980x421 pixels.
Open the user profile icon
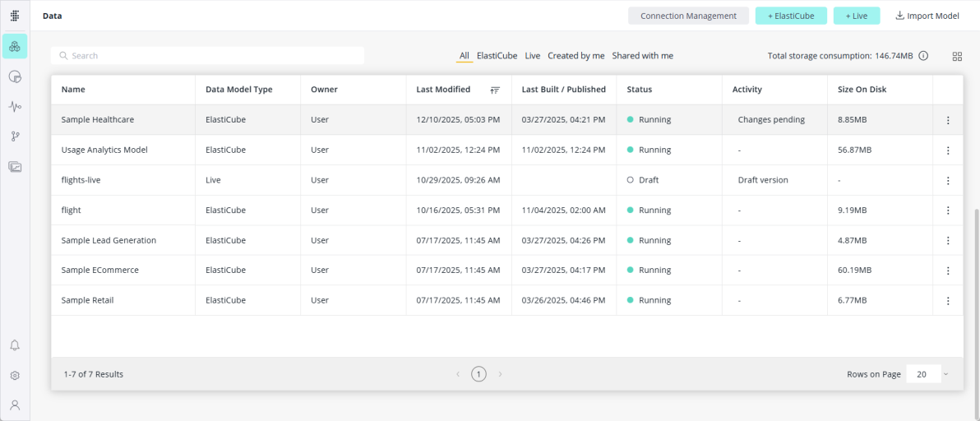click(15, 405)
